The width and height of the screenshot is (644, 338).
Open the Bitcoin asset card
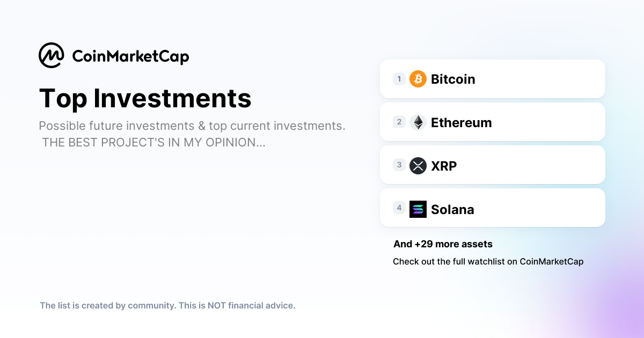(x=493, y=79)
